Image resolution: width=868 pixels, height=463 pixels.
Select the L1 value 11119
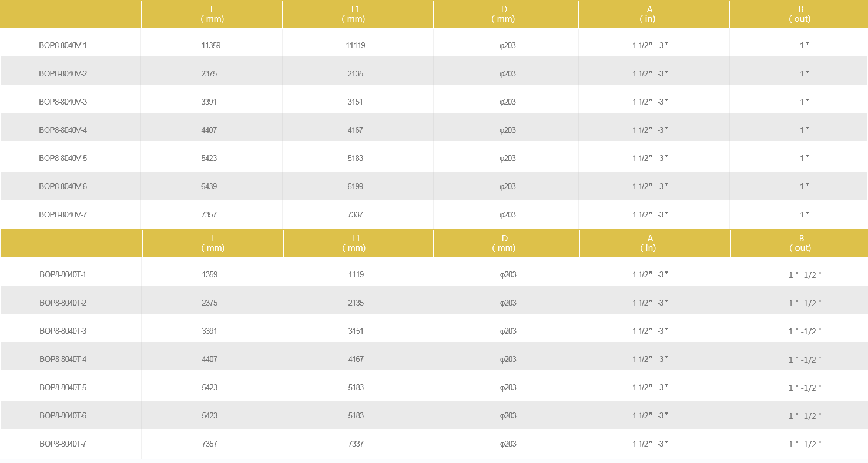(356, 45)
